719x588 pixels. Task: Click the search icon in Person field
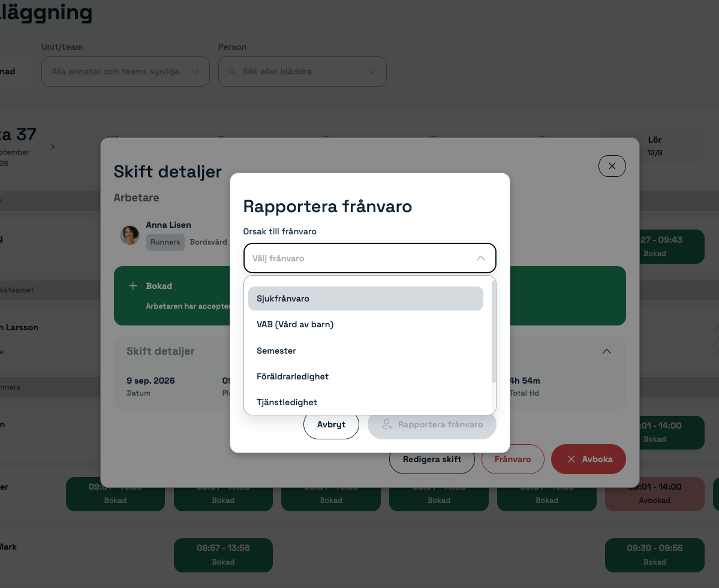point(232,71)
